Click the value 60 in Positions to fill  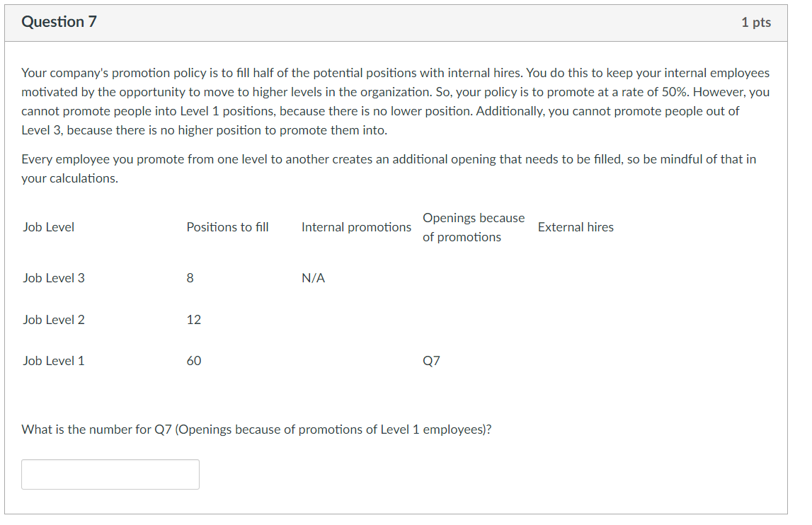point(193,360)
